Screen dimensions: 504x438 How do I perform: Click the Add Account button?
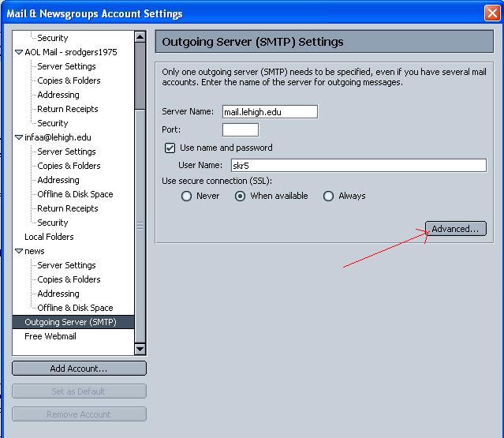[x=79, y=369]
